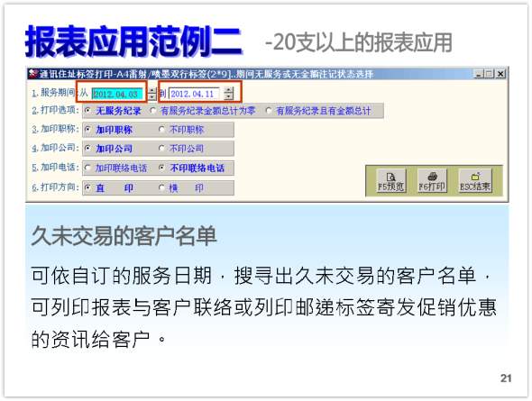This screenshot has height=401, width=532.
Task: Increase the start date with up arrow
Action: [x=152, y=90]
